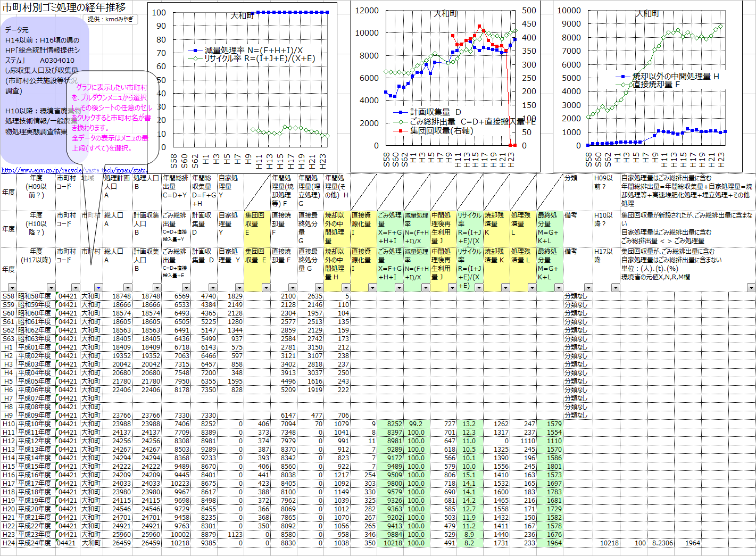Open the 総人口 A filter dropdown
756x556 pixels.
(128, 288)
